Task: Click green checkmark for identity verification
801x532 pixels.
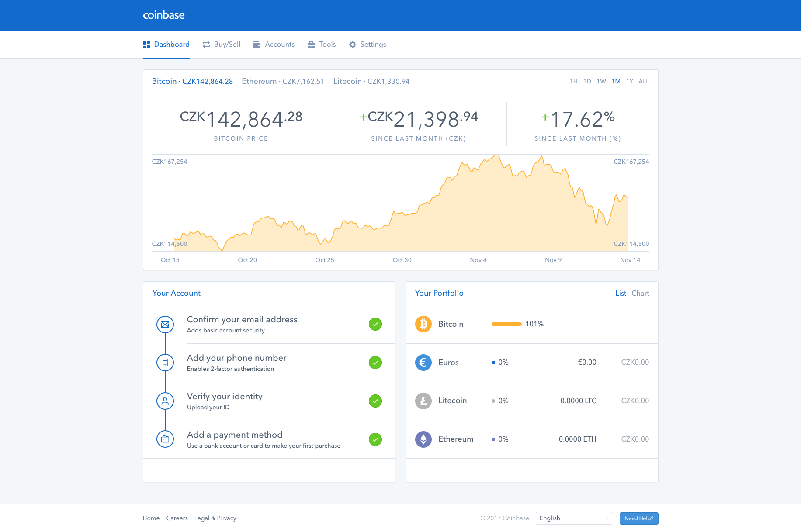Action: (x=375, y=401)
